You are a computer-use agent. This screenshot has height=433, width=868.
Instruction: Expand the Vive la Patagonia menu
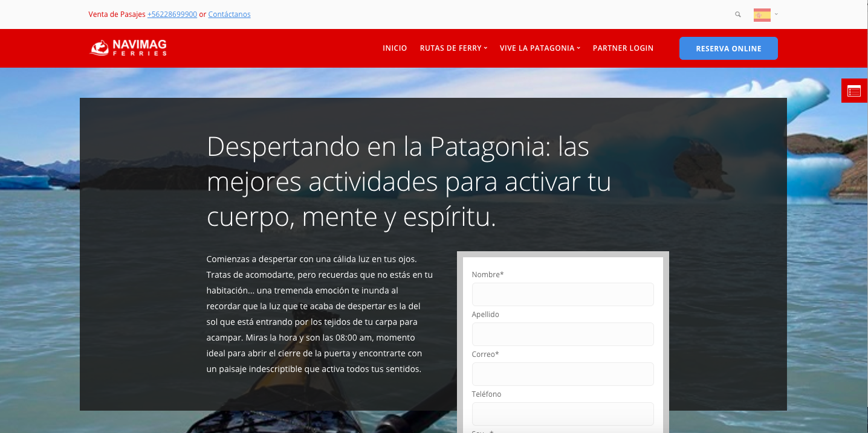(x=540, y=48)
